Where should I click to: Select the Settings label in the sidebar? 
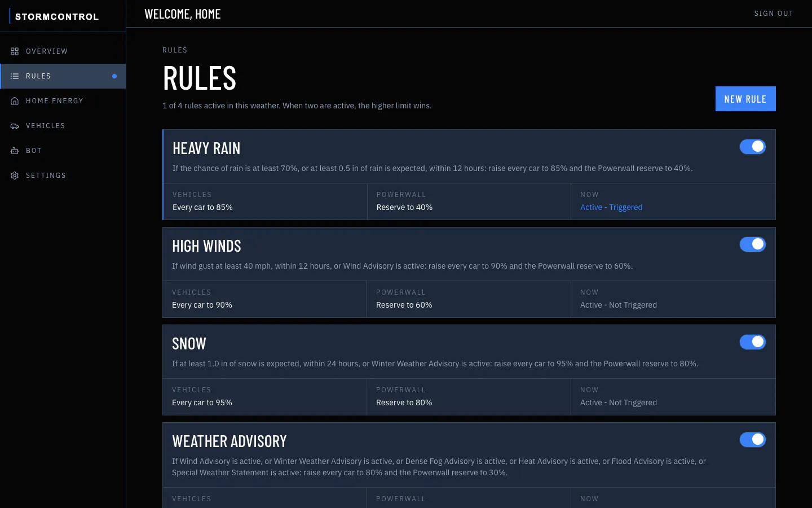[46, 176]
